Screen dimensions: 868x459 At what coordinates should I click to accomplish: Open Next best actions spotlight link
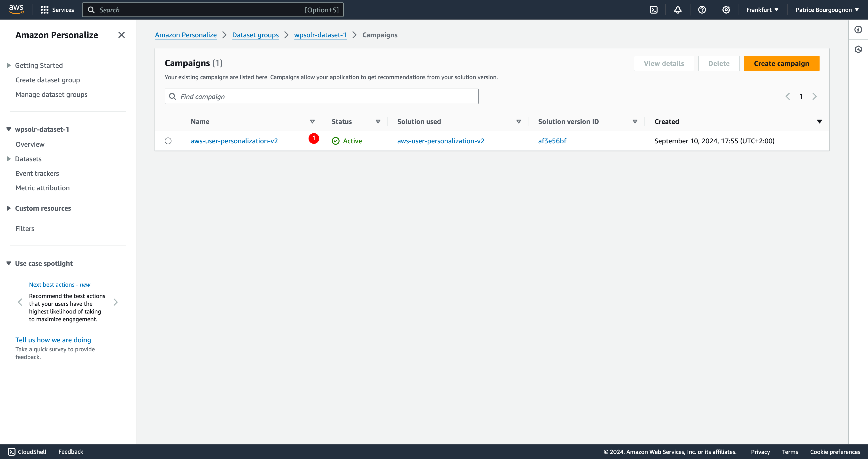tap(60, 284)
